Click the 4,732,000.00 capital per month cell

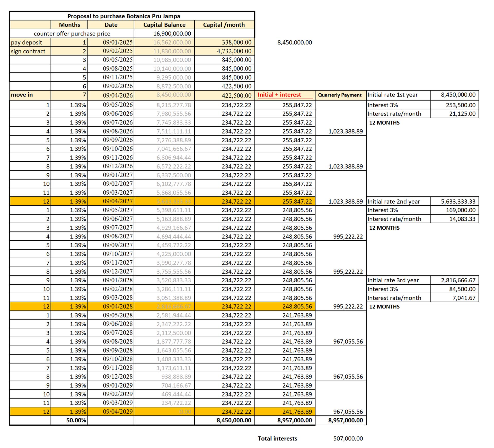tap(234, 51)
